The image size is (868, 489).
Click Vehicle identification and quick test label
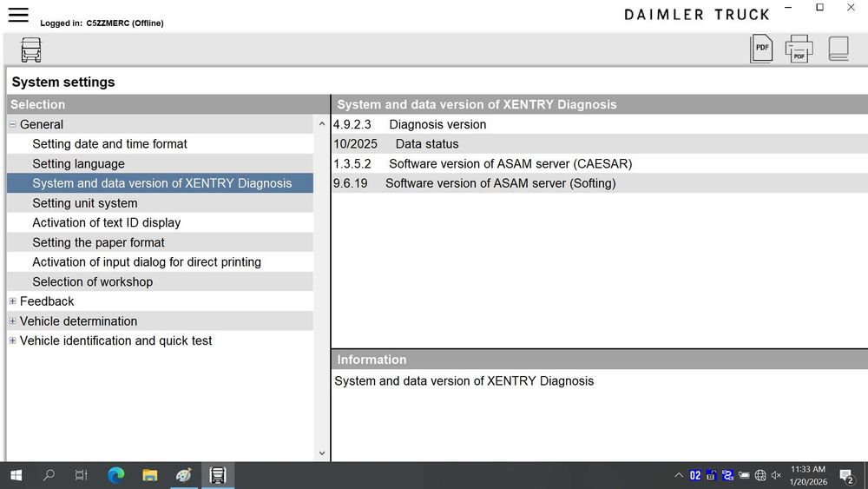pos(115,340)
